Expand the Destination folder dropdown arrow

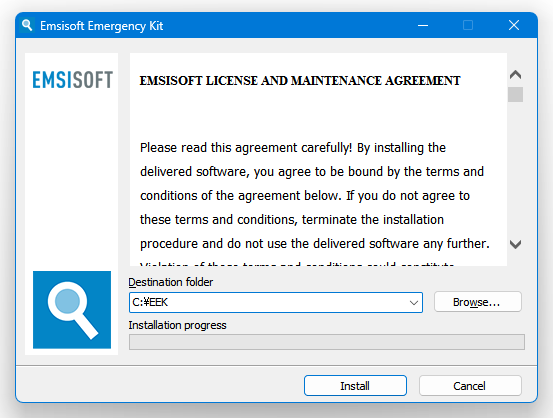tap(414, 303)
